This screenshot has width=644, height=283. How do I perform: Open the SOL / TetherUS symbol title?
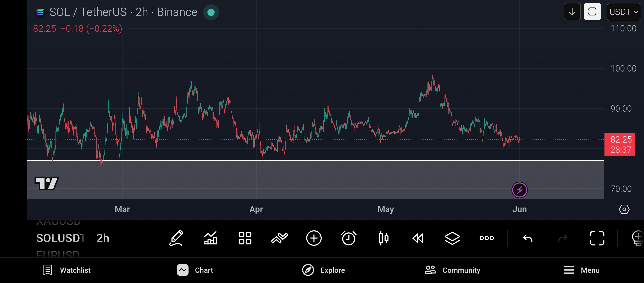tap(123, 12)
